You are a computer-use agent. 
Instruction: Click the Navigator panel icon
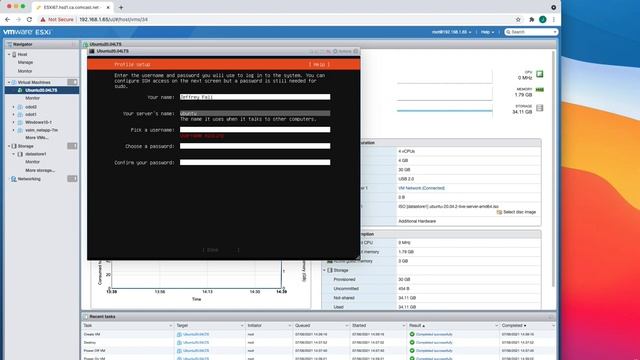[9, 44]
